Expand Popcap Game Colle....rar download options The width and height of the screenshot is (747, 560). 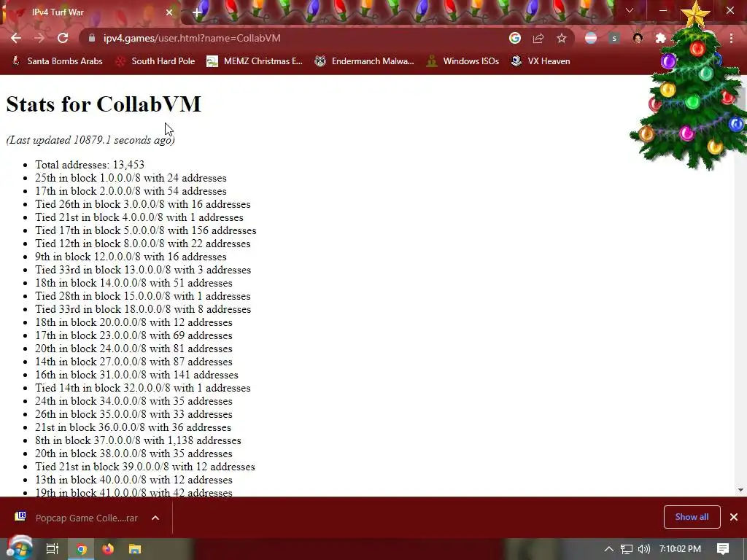155,518
